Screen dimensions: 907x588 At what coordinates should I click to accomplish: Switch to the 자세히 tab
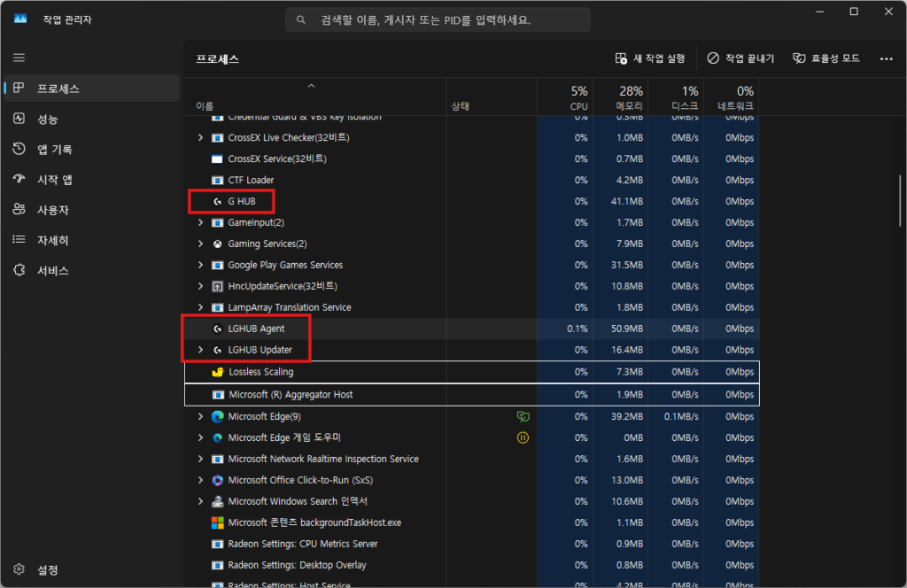tap(92, 240)
